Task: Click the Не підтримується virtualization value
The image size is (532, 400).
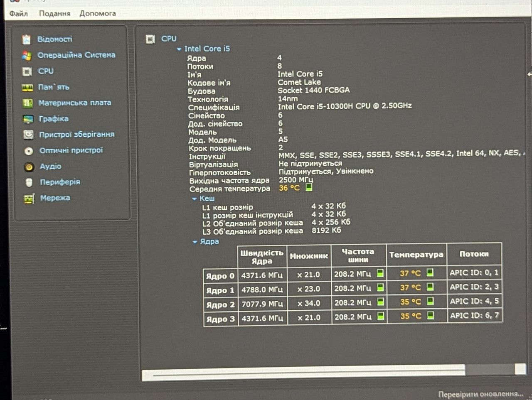Action: click(310, 163)
